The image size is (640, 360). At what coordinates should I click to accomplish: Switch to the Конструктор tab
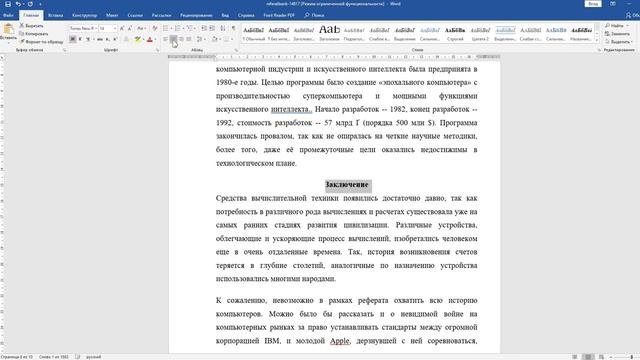[84, 15]
